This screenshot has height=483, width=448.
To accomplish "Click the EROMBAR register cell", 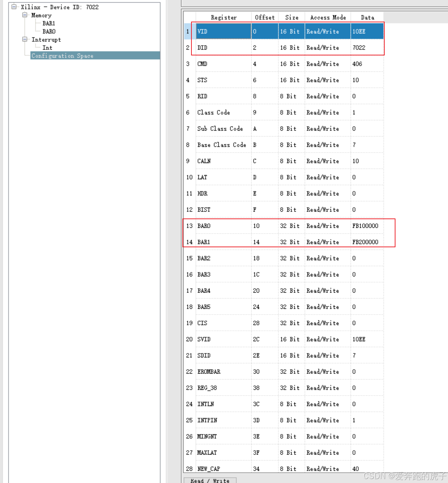I will (223, 371).
